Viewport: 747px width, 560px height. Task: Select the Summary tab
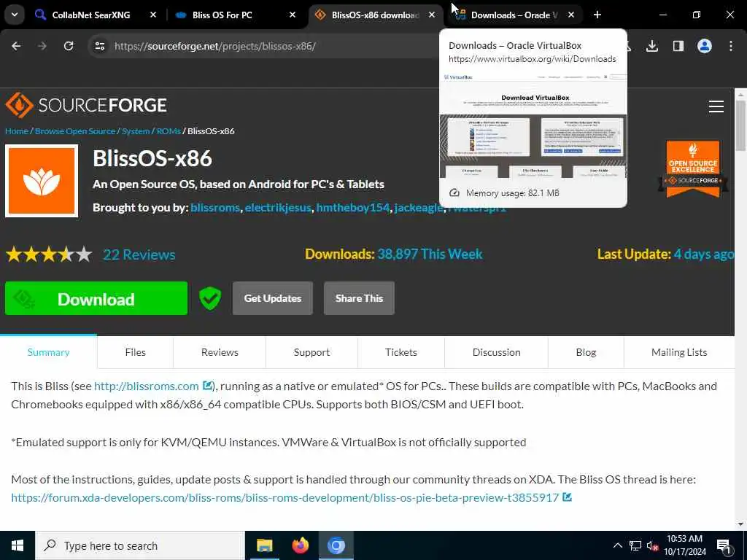click(49, 352)
